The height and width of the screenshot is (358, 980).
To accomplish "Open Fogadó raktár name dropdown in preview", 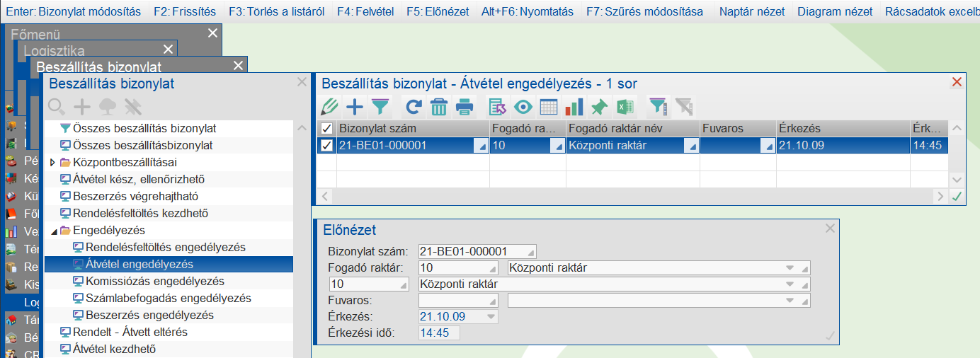I will point(791,268).
